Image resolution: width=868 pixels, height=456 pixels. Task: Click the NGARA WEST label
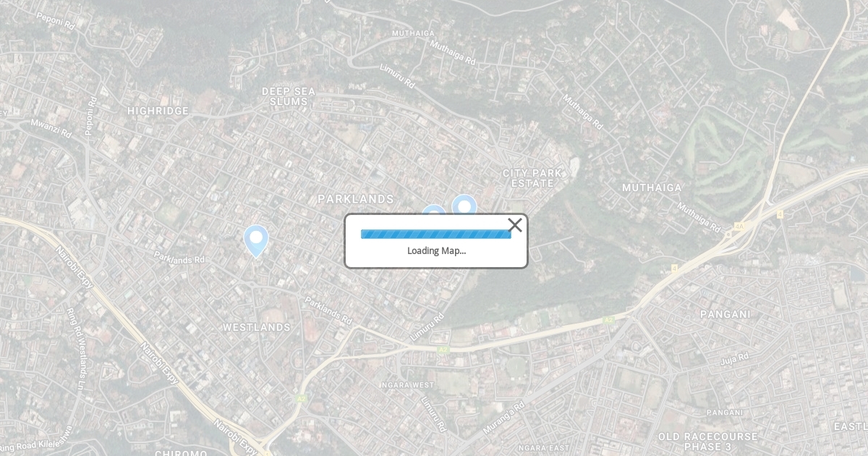[x=408, y=385]
